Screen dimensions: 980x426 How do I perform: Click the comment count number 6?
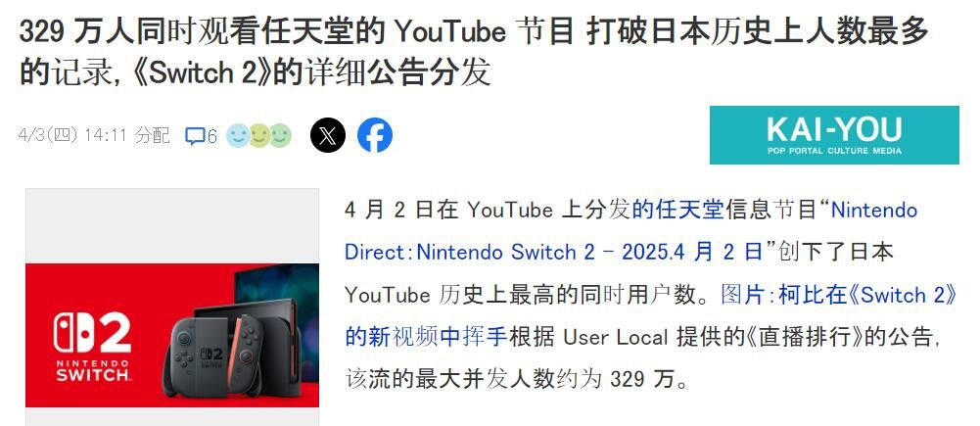tap(211, 136)
